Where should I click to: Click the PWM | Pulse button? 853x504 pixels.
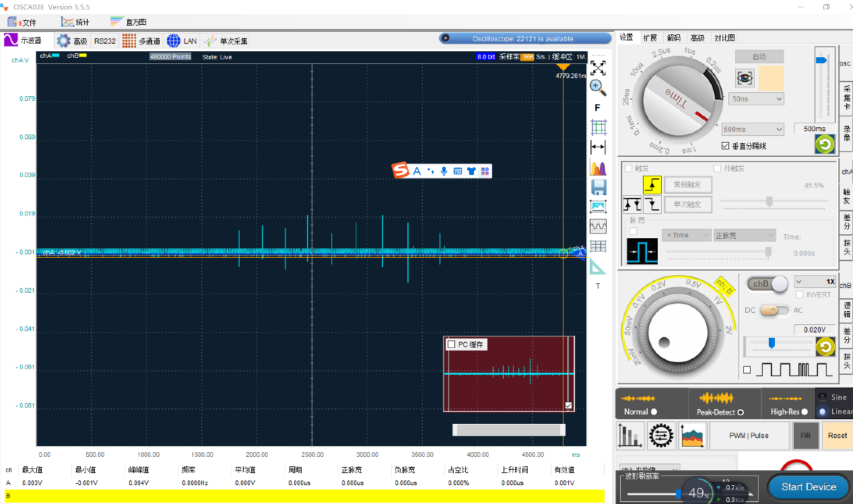[x=748, y=435]
